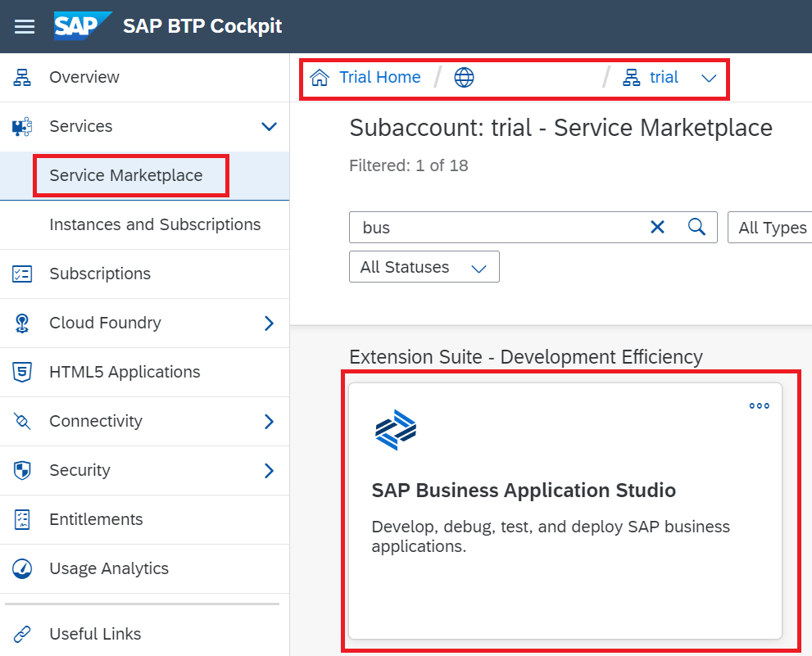This screenshot has height=656, width=812.
Task: Expand the Connectivity submenu chevron
Action: 268,421
